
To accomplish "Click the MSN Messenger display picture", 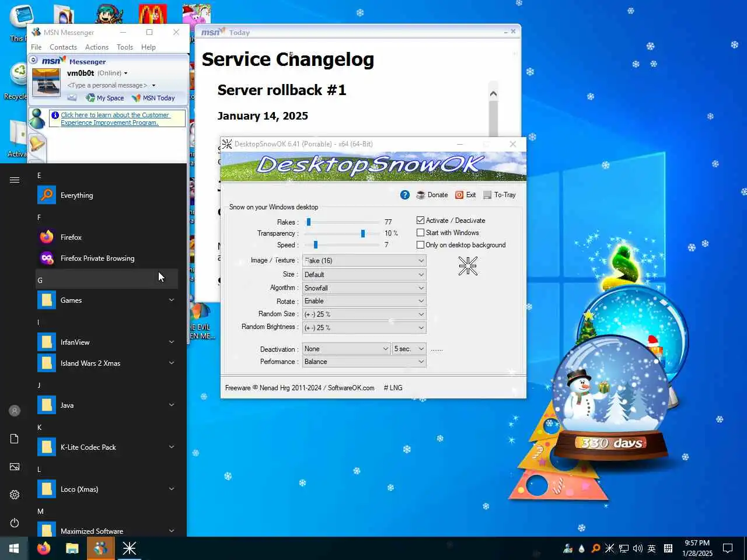I will pos(46,82).
